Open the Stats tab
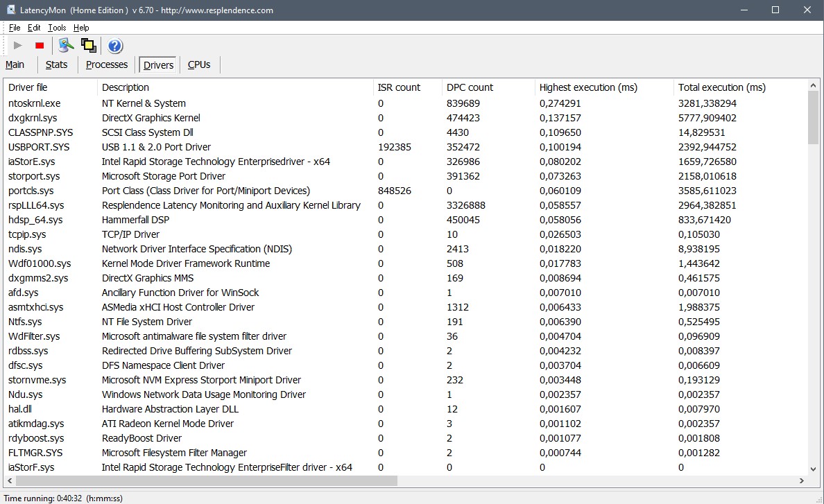Image resolution: width=824 pixels, height=504 pixels. [57, 64]
